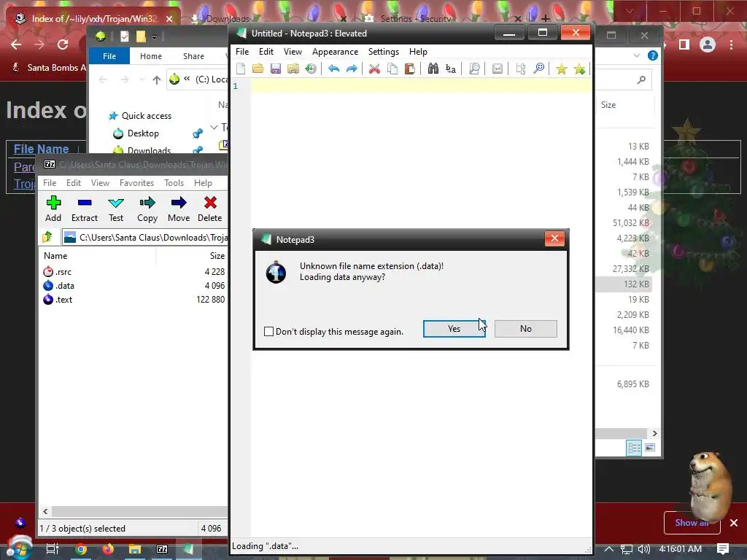This screenshot has height=560, width=747.
Task: Switch Explorer to large icons view
Action: pos(650,448)
